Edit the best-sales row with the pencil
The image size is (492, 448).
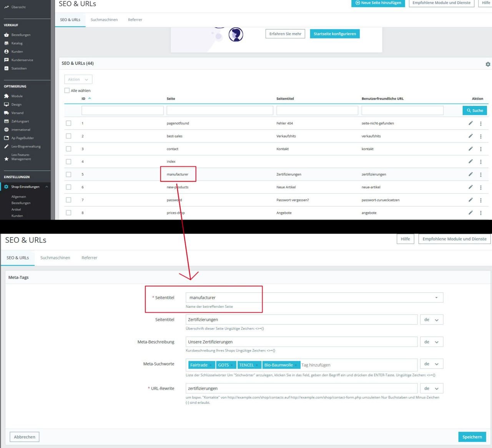pyautogui.click(x=470, y=136)
